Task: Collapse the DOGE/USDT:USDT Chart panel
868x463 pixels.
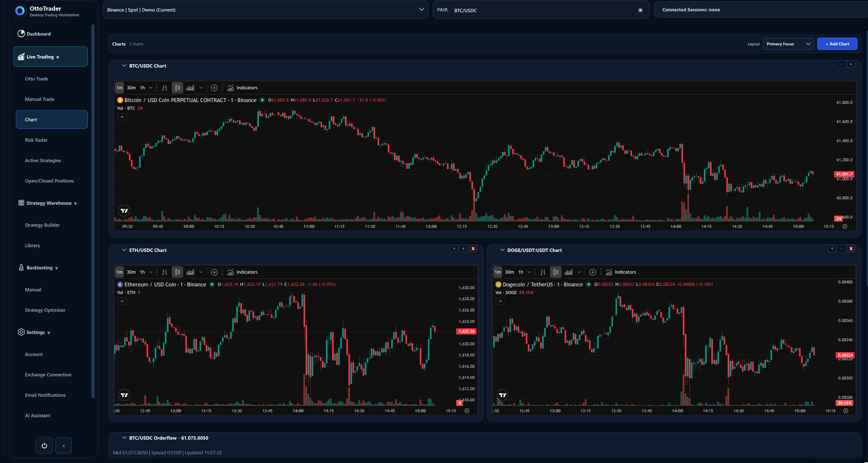Action: point(502,250)
